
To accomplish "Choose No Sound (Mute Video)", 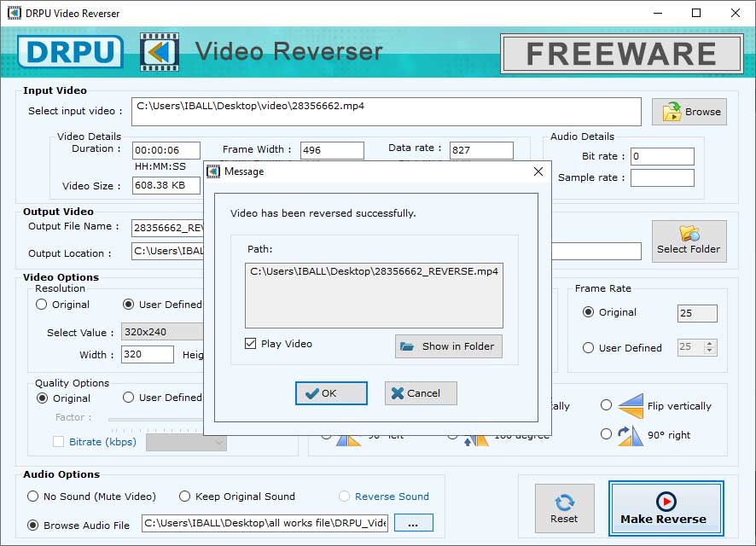I will pyautogui.click(x=32, y=497).
